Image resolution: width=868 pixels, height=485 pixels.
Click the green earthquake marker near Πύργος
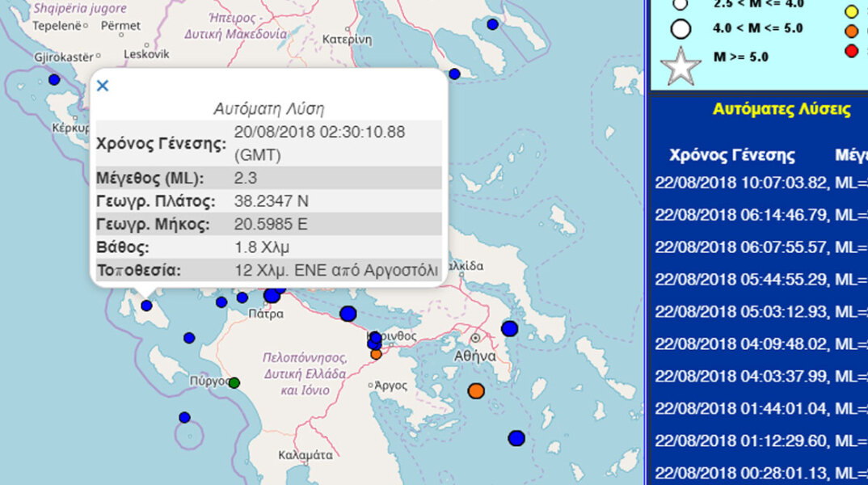point(234,382)
